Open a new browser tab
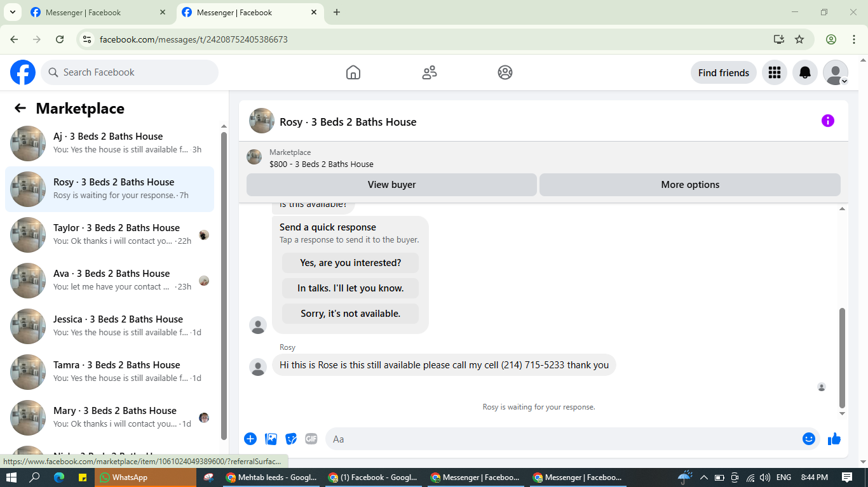 click(x=337, y=13)
